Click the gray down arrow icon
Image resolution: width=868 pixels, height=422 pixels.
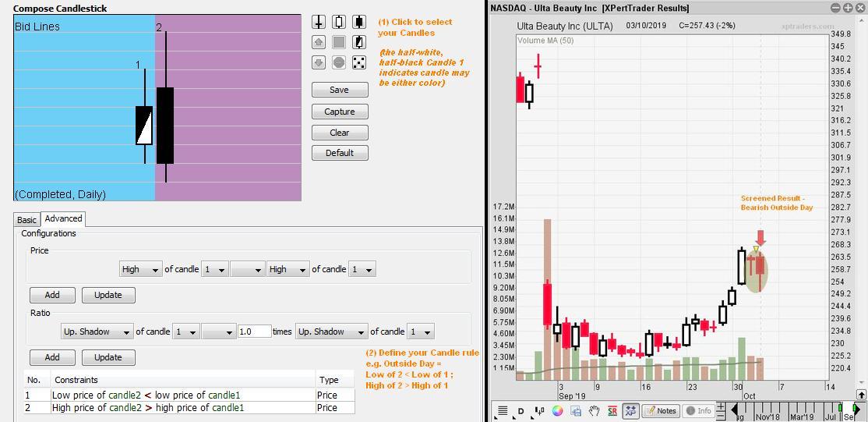pyautogui.click(x=319, y=62)
